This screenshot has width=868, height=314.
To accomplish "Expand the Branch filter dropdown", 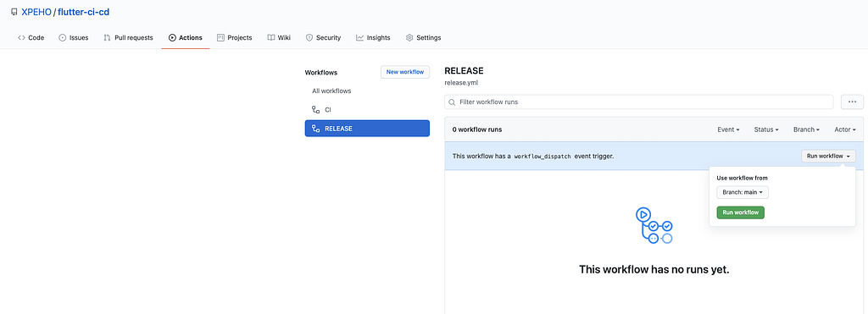I will (806, 129).
